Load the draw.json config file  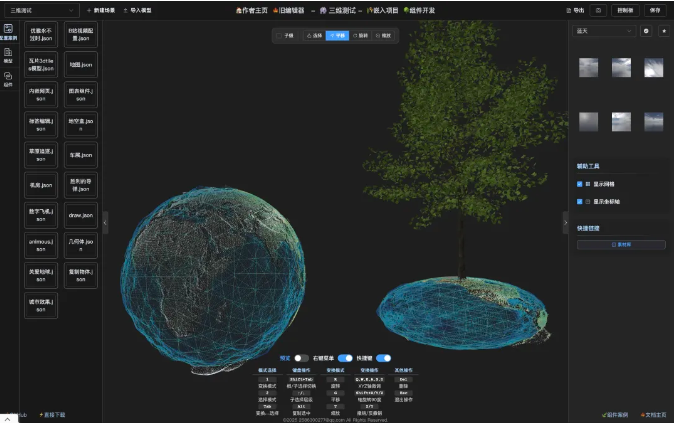coord(81,214)
